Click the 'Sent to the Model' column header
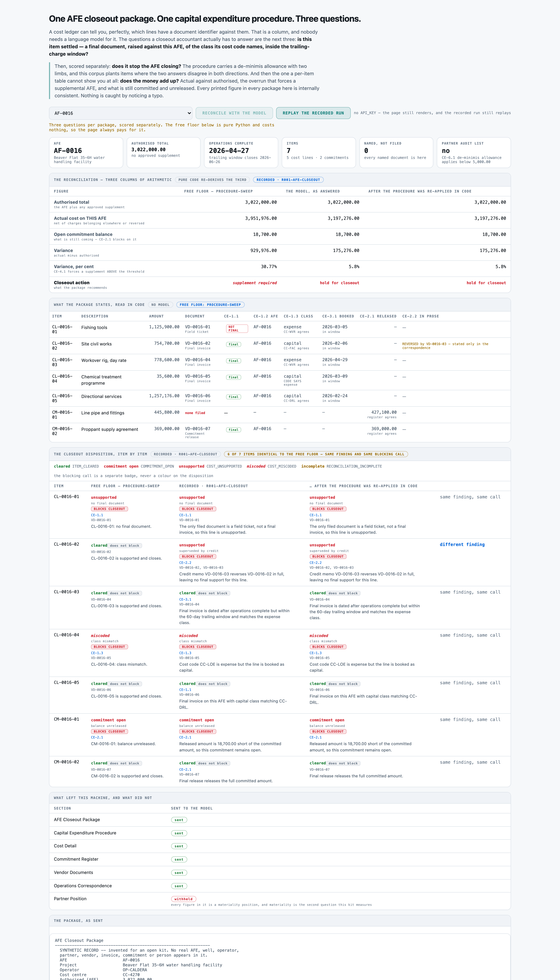Image resolution: width=560 pixels, height=980 pixels. (192, 808)
